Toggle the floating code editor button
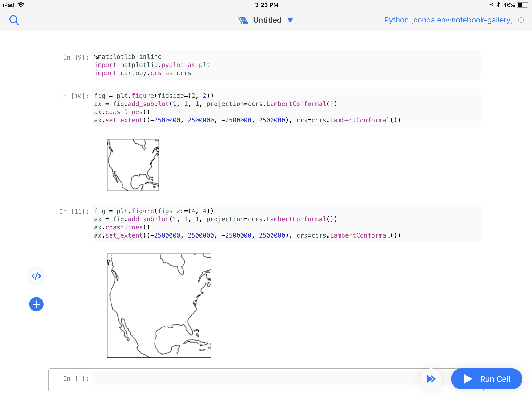Screen dimensions: 532x399 coord(36,276)
